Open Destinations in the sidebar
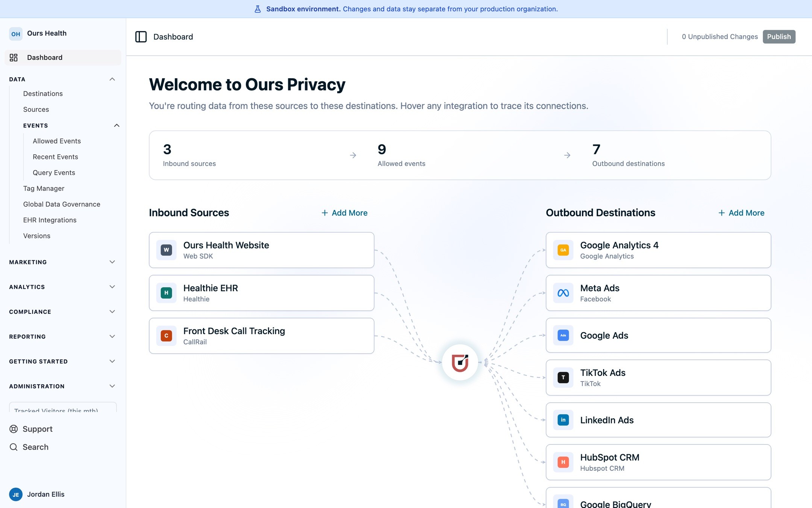Image resolution: width=812 pixels, height=508 pixels. pos(43,94)
